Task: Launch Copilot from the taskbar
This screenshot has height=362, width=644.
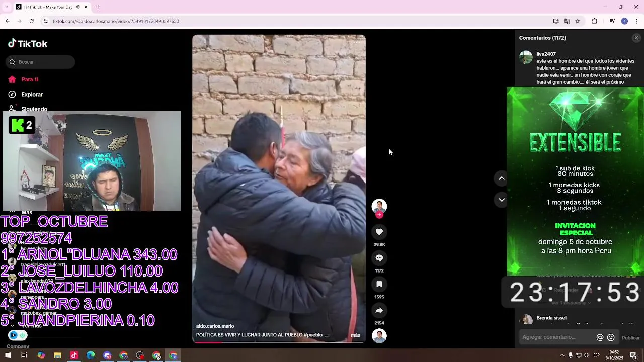Action: [x=41, y=355]
